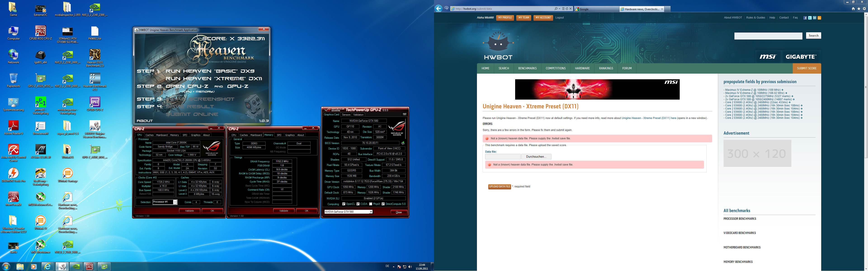Open the BENCHMARKS menu on the HWBOT site
Image resolution: width=868 pixels, height=271 pixels.
(x=527, y=68)
